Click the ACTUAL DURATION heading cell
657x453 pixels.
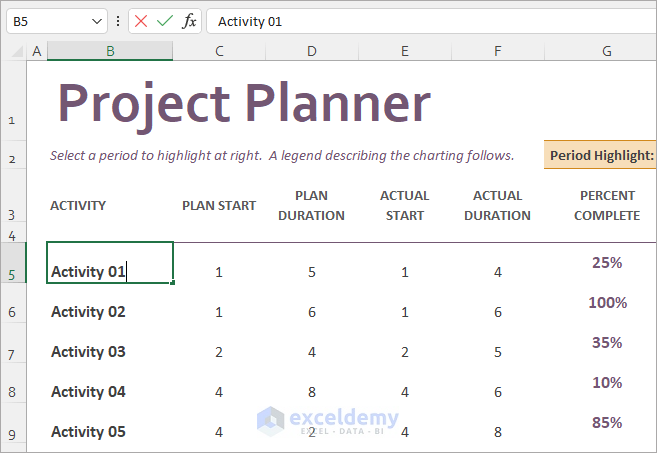[x=497, y=206]
